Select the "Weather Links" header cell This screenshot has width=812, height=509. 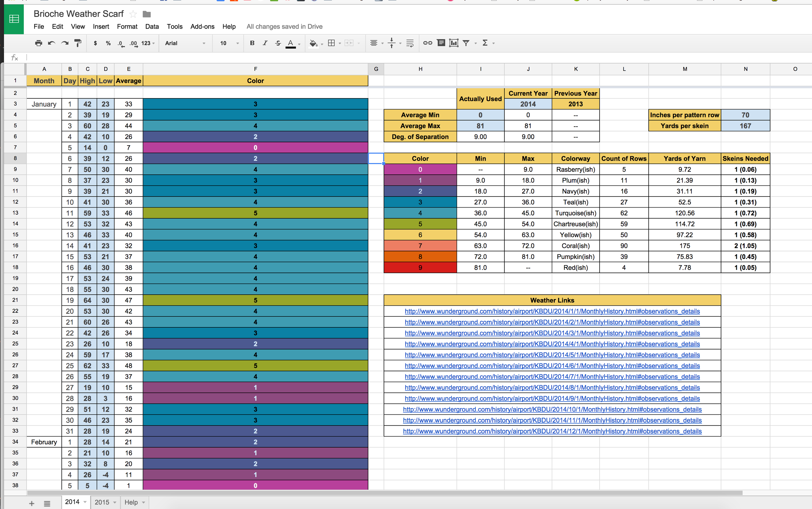click(x=552, y=300)
